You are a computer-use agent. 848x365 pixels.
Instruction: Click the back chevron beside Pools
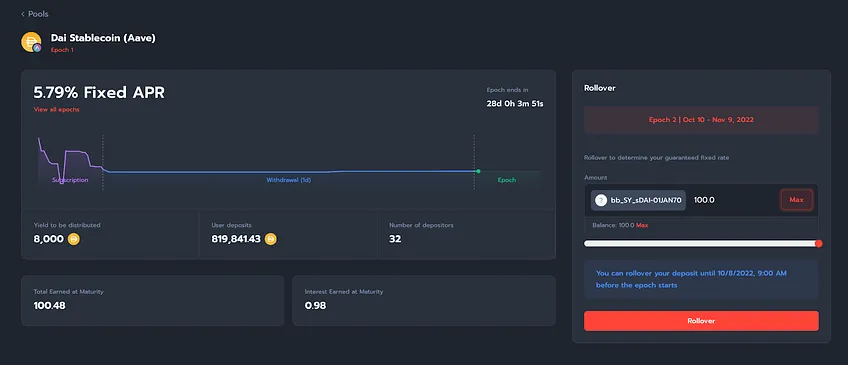click(23, 14)
